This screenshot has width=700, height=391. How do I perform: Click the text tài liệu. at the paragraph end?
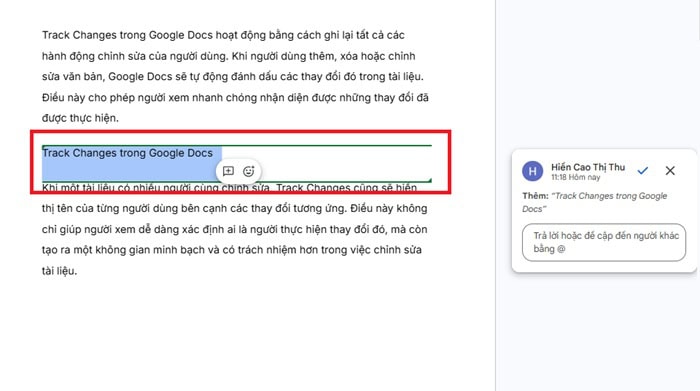(x=59, y=271)
